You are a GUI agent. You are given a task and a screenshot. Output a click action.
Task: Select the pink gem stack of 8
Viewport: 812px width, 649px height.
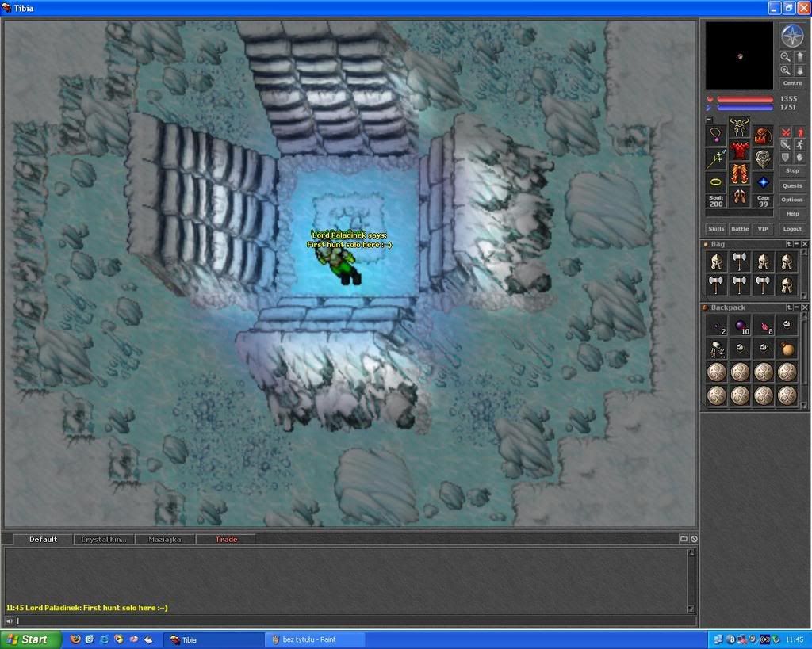pos(764,326)
